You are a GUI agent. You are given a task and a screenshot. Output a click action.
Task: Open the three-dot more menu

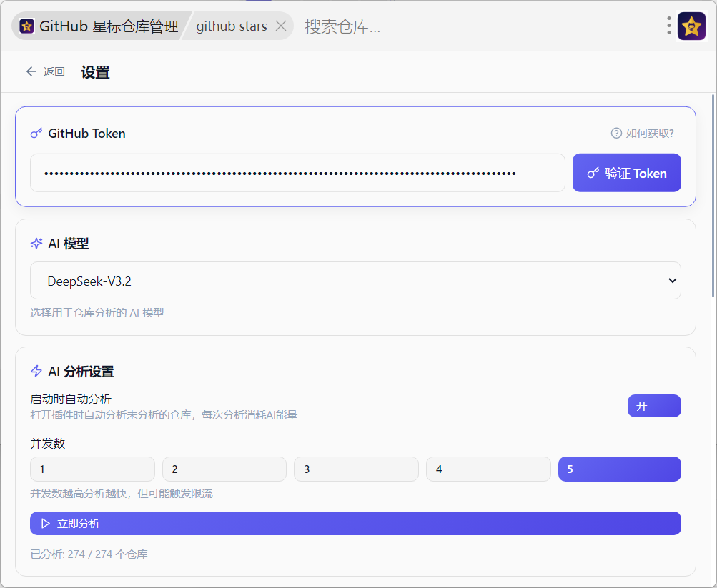point(668,26)
